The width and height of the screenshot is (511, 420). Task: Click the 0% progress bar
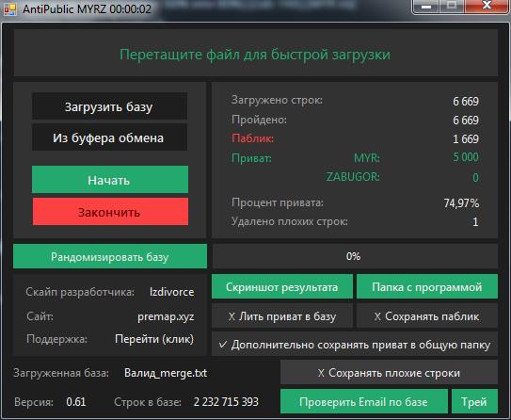[355, 256]
